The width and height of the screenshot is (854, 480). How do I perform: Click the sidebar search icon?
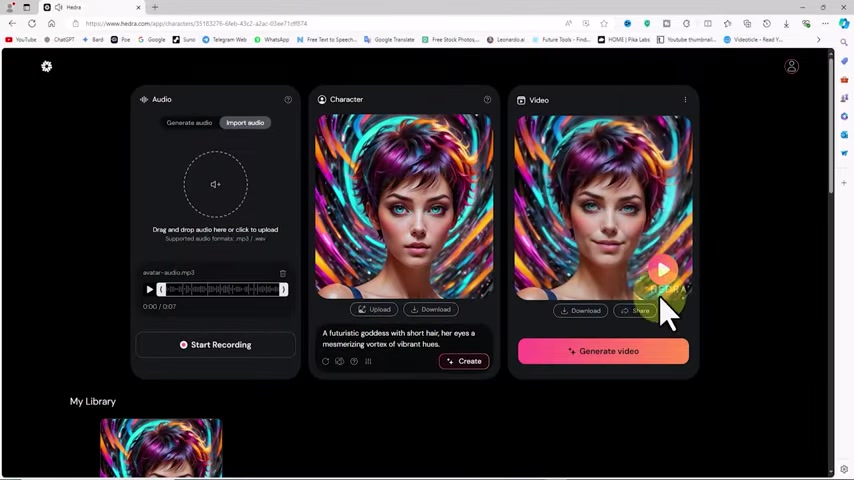844,42
